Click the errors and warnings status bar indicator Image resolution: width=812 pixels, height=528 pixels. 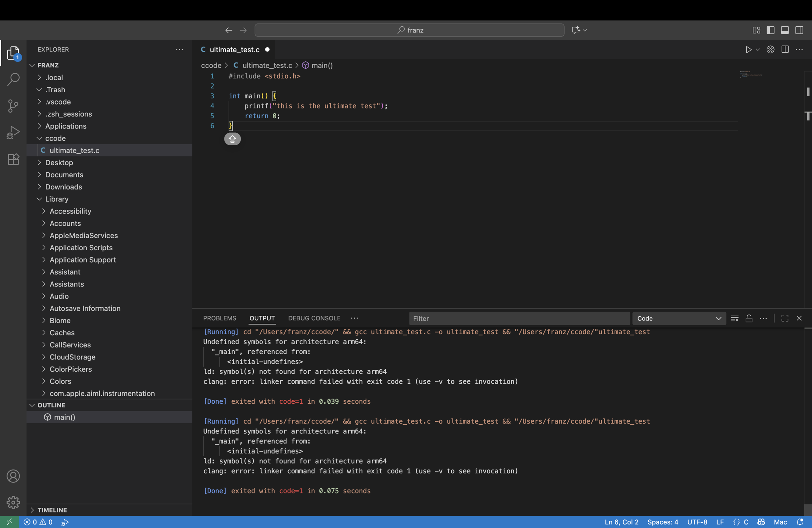(x=37, y=522)
